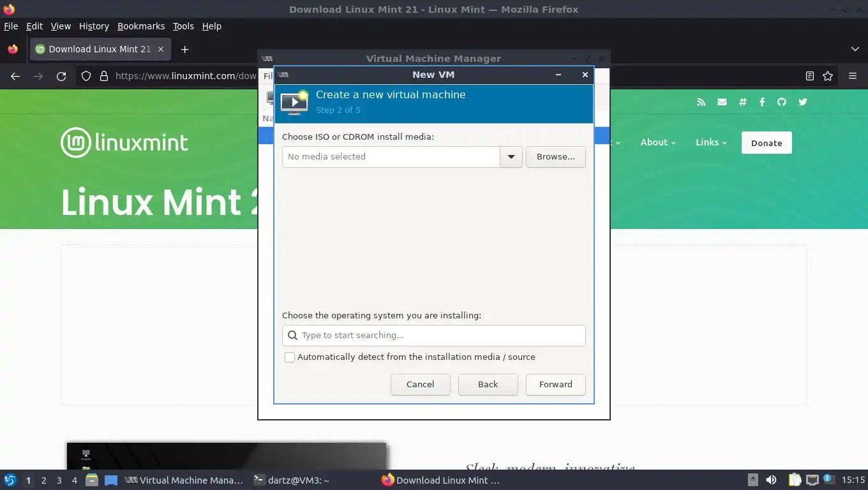Enable automatically detect from installation media checkbox
Image resolution: width=868 pixels, height=490 pixels.
tap(290, 357)
